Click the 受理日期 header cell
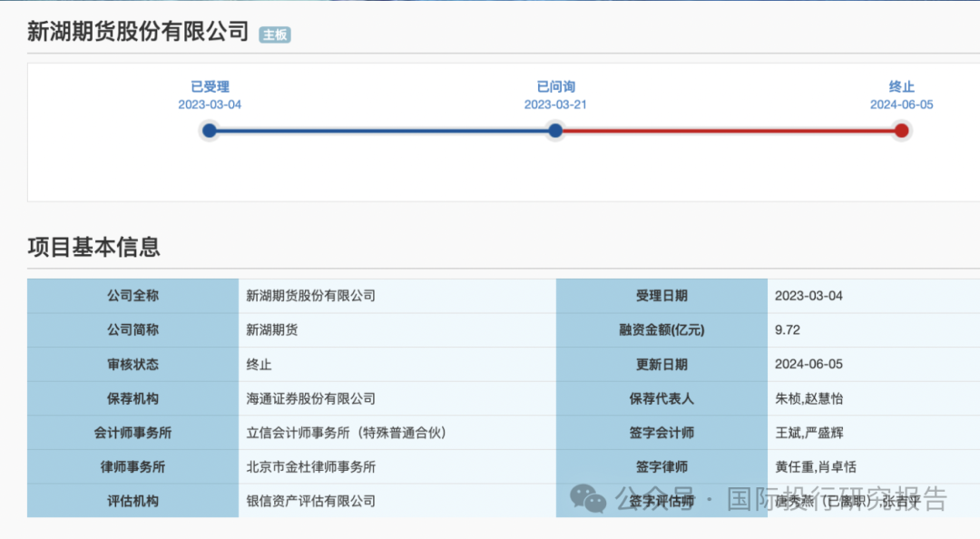 point(661,296)
